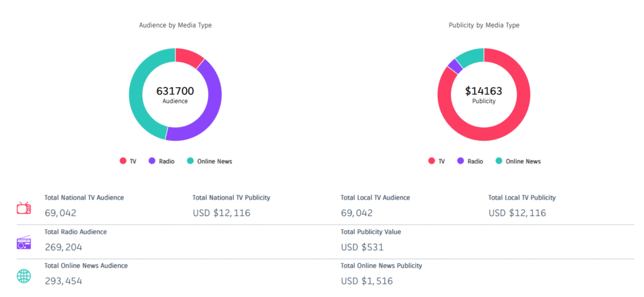
Task: Toggle Radio legend in Publicity chart
Action: pos(470,161)
